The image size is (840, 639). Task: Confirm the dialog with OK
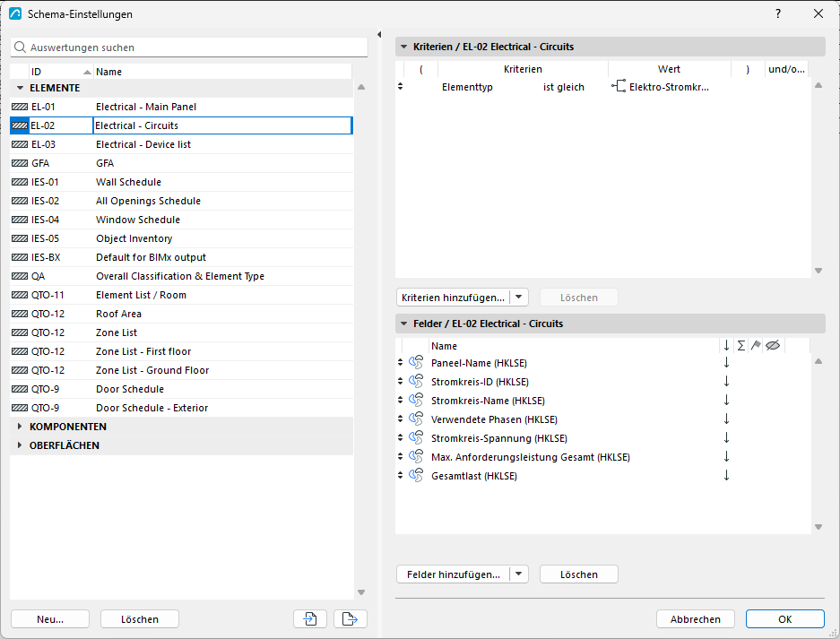point(785,618)
